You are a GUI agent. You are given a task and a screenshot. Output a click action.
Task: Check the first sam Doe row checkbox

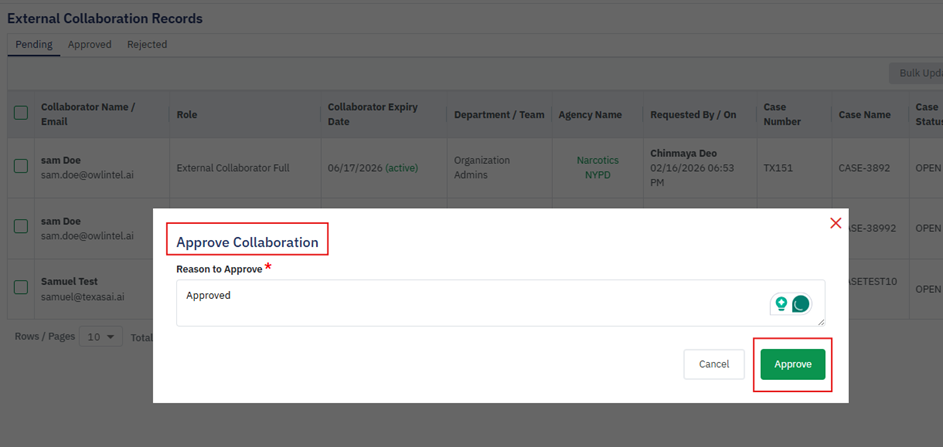(21, 167)
